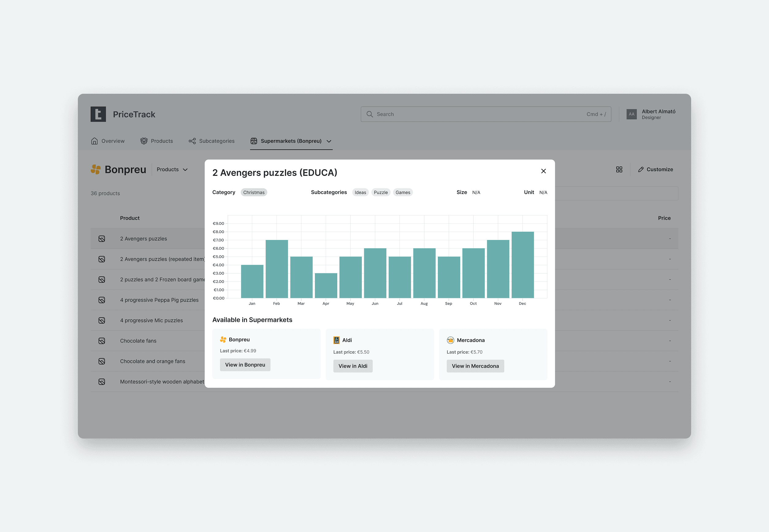Click the Bonpreu logo in the supermarket card
Screen dimensions: 769x532
coord(223,339)
